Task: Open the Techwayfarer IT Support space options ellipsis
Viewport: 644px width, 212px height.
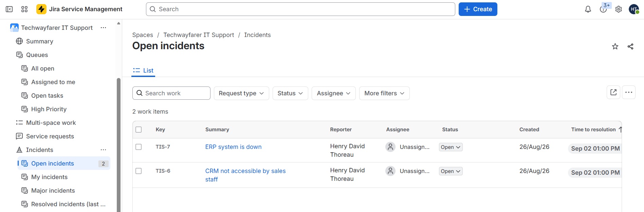Action: [x=104, y=27]
